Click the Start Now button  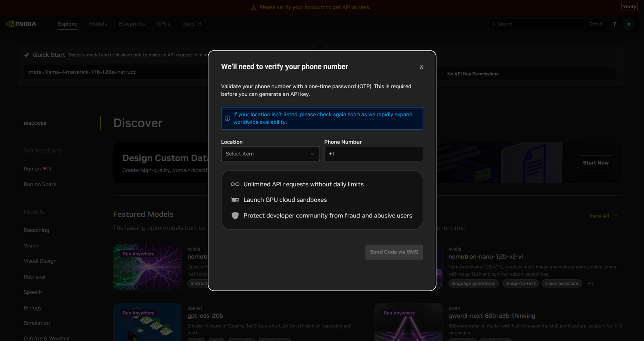(x=596, y=163)
